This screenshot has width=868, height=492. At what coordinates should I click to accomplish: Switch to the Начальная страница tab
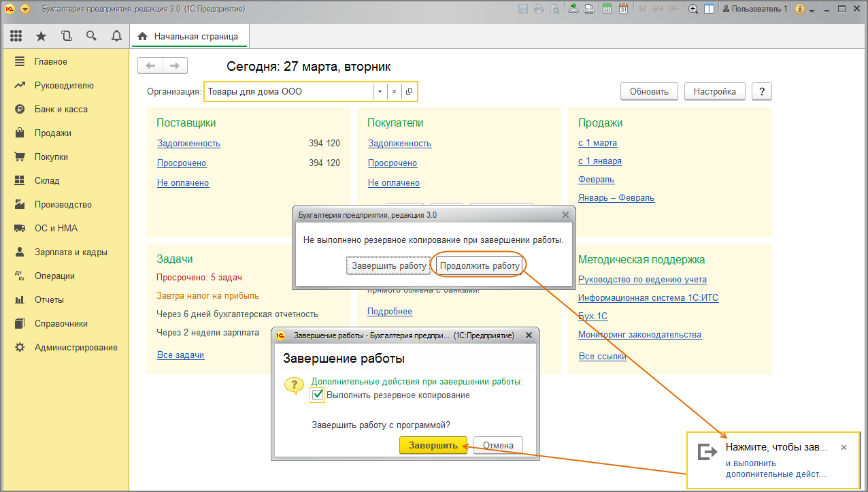tap(189, 36)
